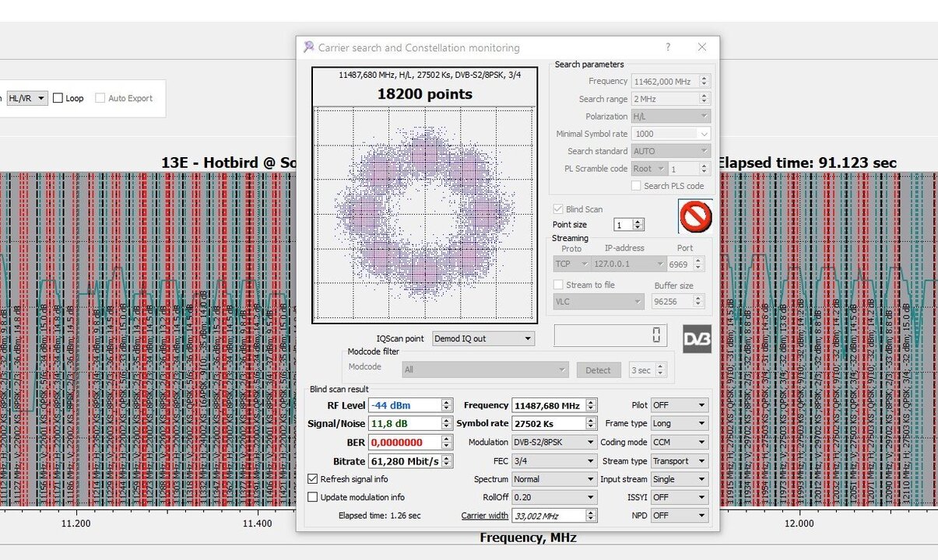
Task: Close the Carrier search dialog
Action: pyautogui.click(x=701, y=47)
